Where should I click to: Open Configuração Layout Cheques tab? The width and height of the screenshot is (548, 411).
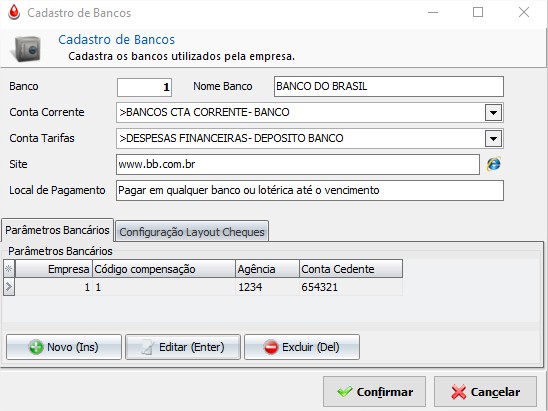click(192, 232)
